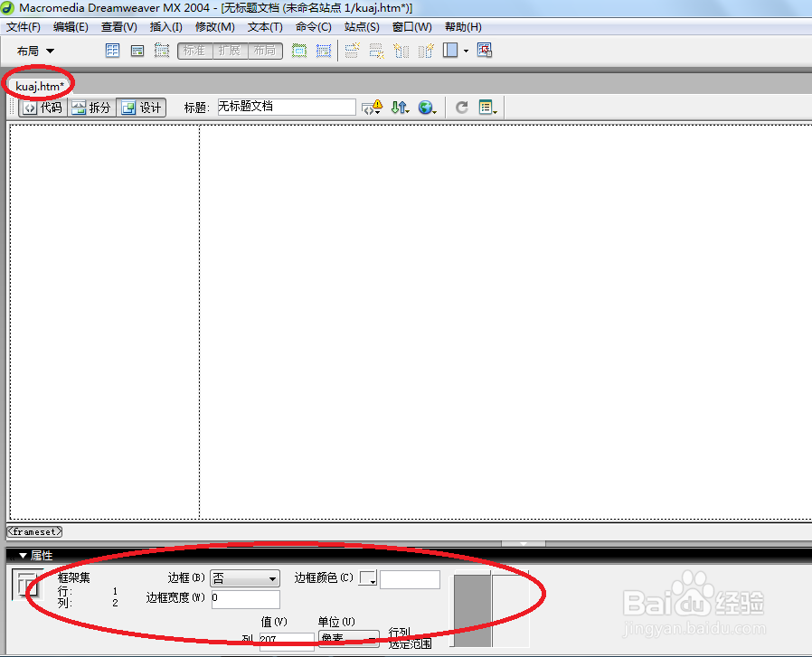This screenshot has height=657, width=812.
Task: Open the 编辑(E) menu
Action: [x=71, y=27]
